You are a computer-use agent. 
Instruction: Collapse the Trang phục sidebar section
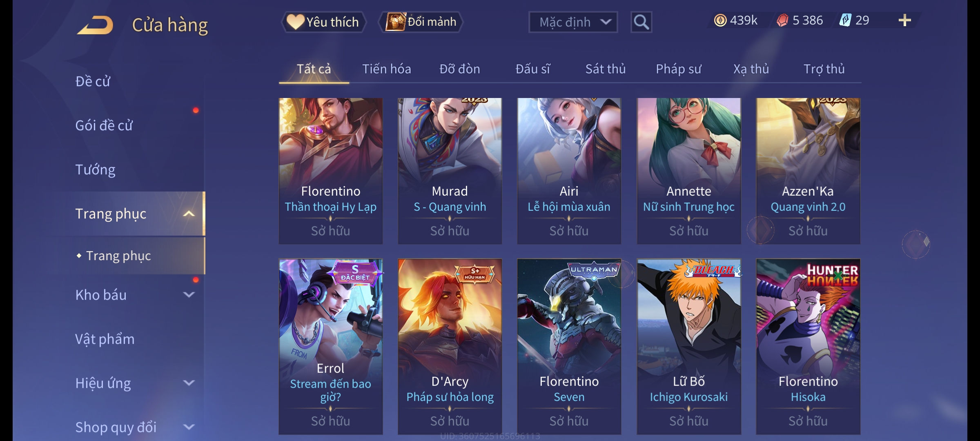coord(189,214)
